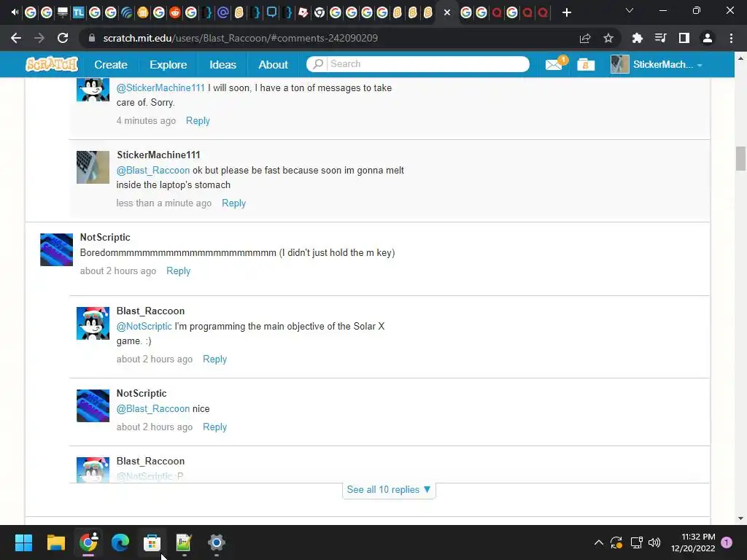Open Microsoft Edge from the taskbar
The image size is (747, 560).
(120, 542)
